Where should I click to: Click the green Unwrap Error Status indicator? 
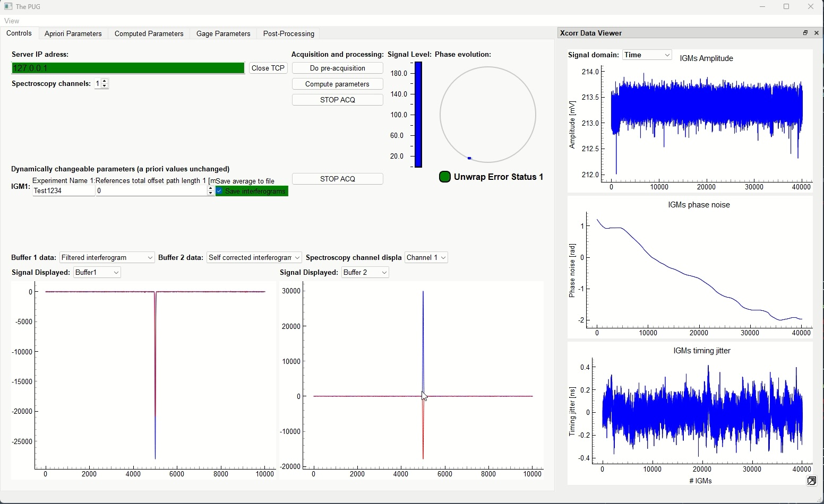pos(445,177)
